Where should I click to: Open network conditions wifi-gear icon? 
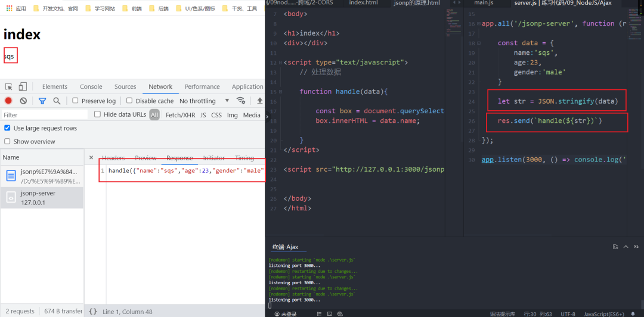(241, 101)
